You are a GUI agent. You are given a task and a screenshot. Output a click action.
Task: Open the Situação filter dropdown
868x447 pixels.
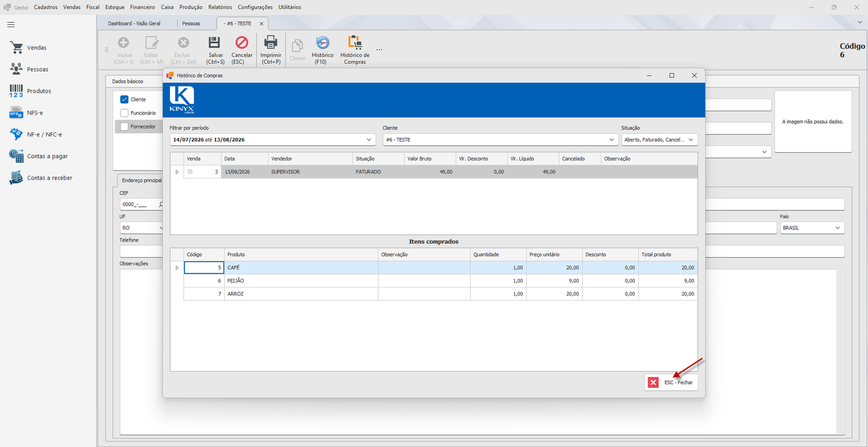[691, 140]
